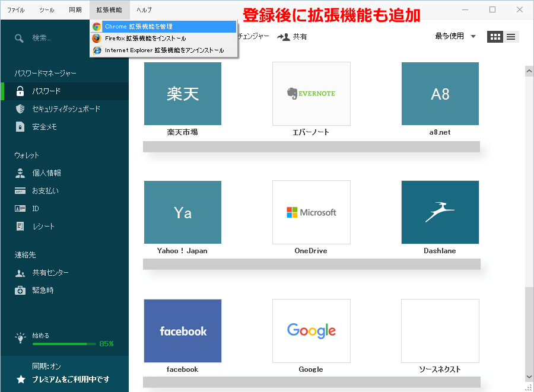Open 緊急時 contacts
The height and width of the screenshot is (392, 534).
tap(65, 291)
